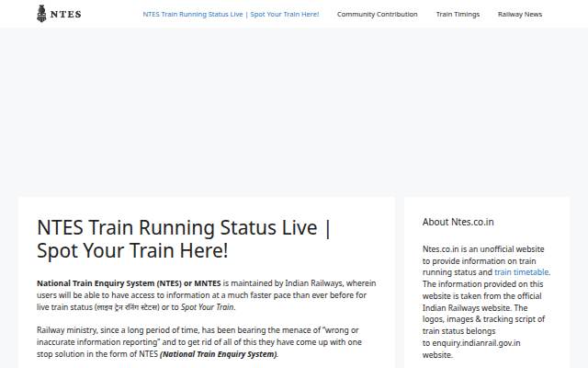Click the Hindi text in first paragraph
This screenshot has height=368, width=588.
127,307
